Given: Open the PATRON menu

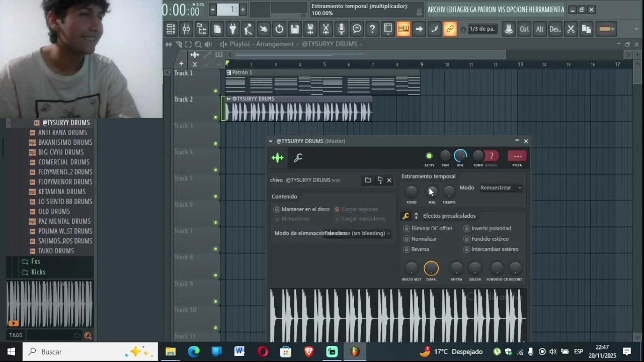Looking at the screenshot, I should (x=487, y=10).
